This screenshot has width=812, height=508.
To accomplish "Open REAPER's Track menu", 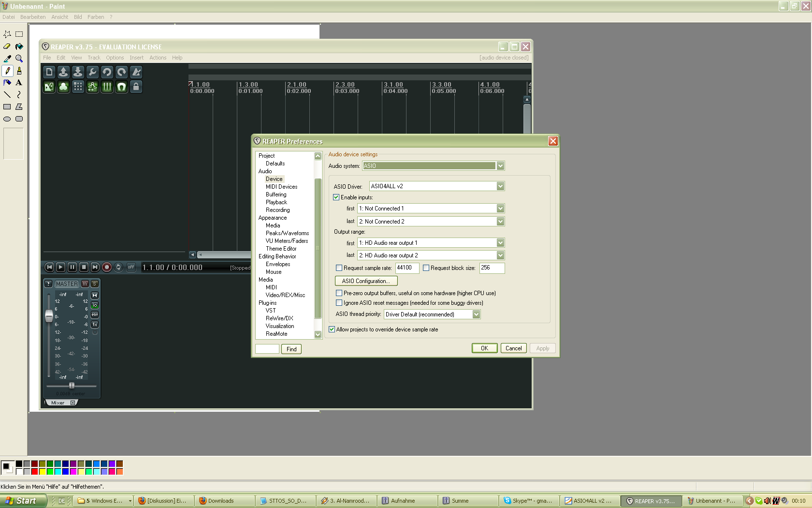I will point(94,58).
